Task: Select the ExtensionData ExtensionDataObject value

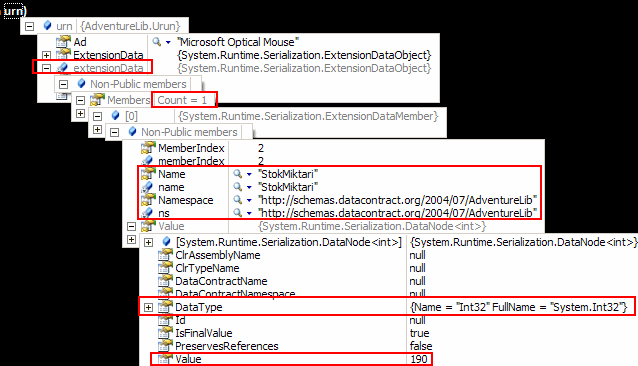Action: point(304,55)
